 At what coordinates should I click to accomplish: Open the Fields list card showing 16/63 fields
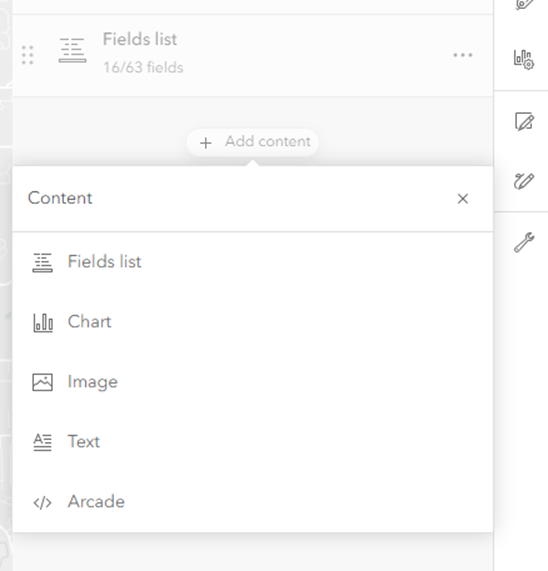(253, 55)
